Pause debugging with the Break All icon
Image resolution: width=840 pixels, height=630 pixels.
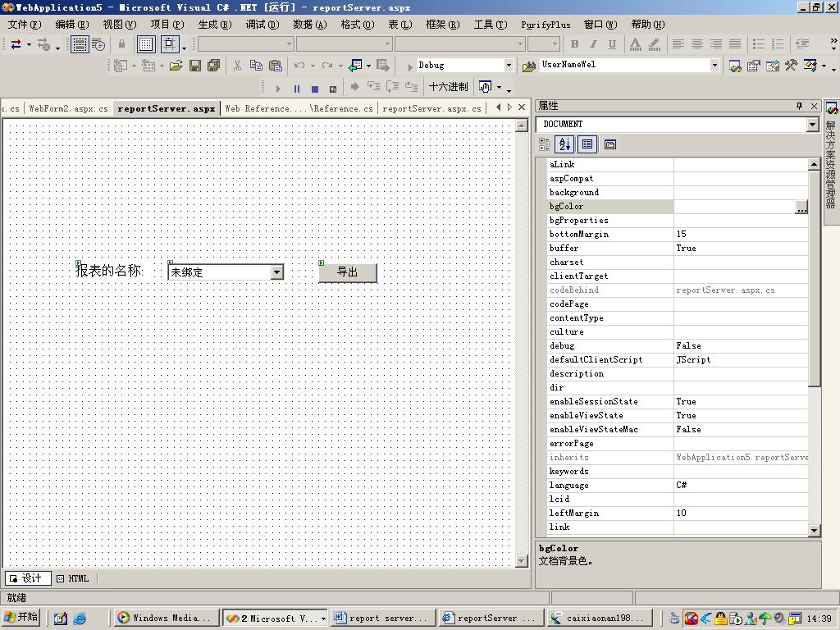(297, 89)
